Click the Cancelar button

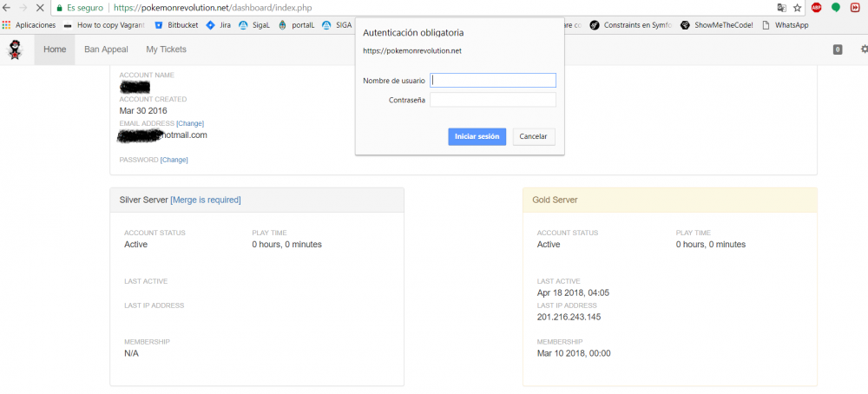[534, 137]
